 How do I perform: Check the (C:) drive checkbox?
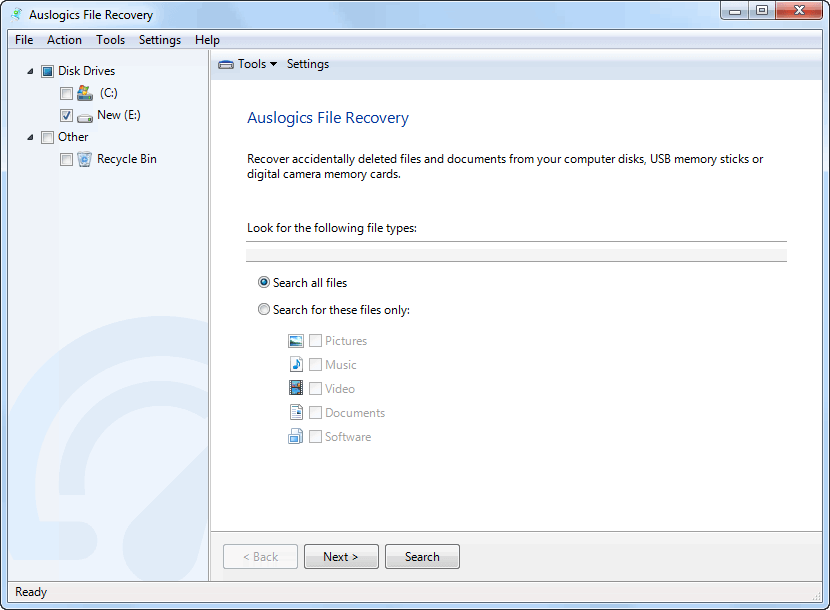click(66, 94)
